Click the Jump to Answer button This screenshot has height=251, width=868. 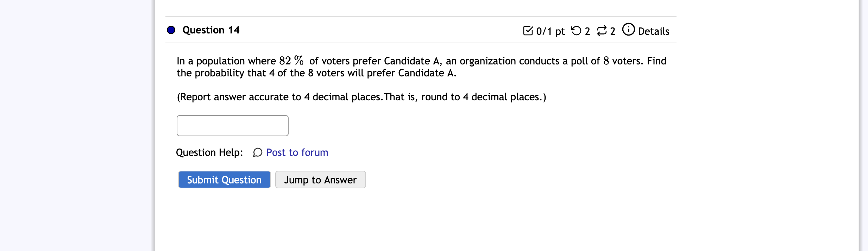[x=320, y=180]
